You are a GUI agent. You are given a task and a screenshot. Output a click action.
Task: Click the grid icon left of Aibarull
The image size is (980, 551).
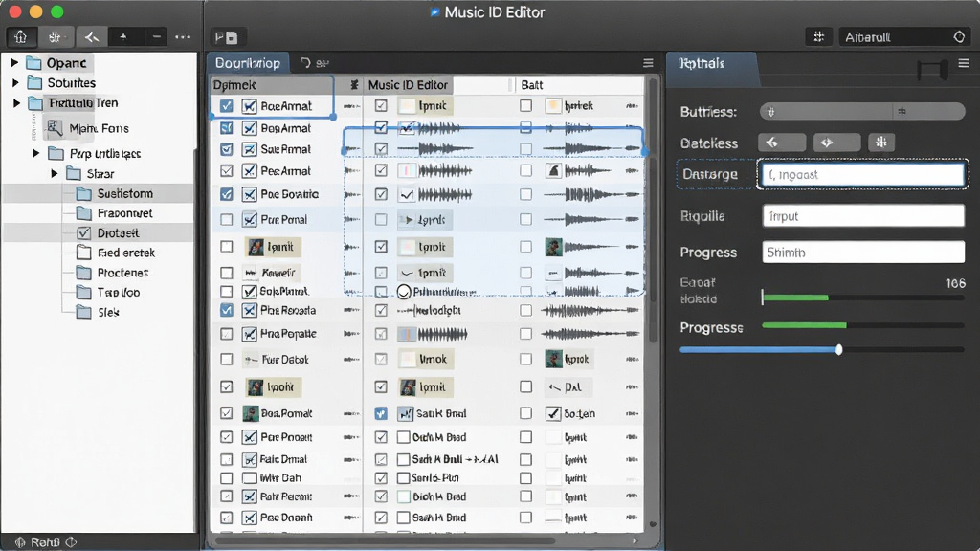pyautogui.click(x=819, y=37)
